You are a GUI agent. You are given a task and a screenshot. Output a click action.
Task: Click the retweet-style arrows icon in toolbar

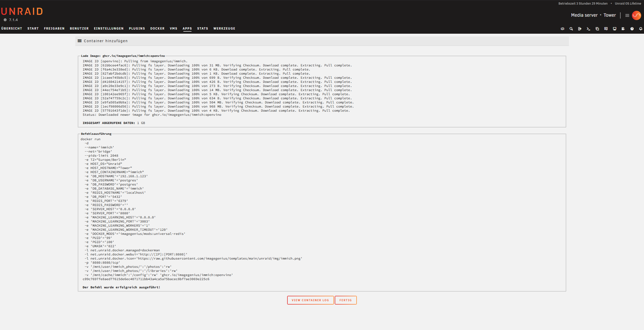tap(563, 29)
